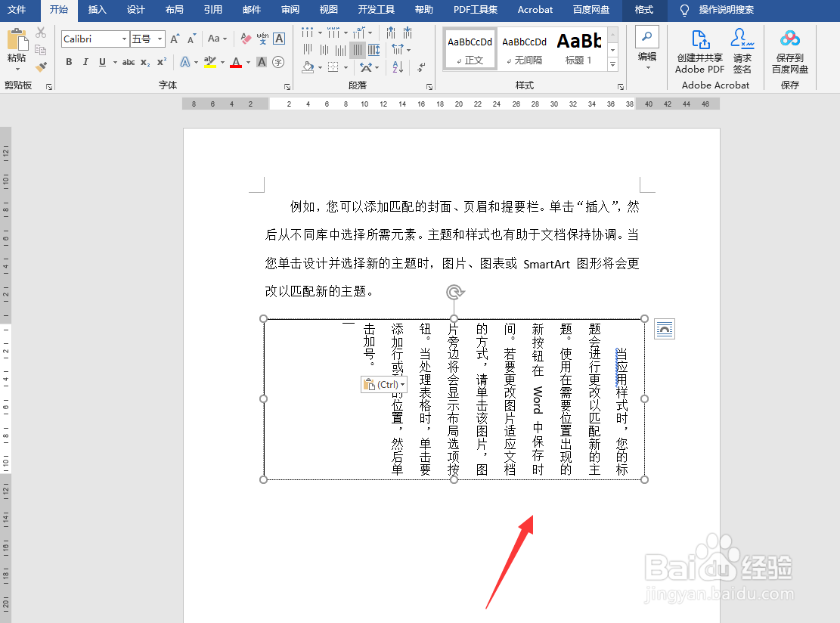Image resolution: width=840 pixels, height=623 pixels.
Task: Toggle italic formatting
Action: click(x=85, y=61)
